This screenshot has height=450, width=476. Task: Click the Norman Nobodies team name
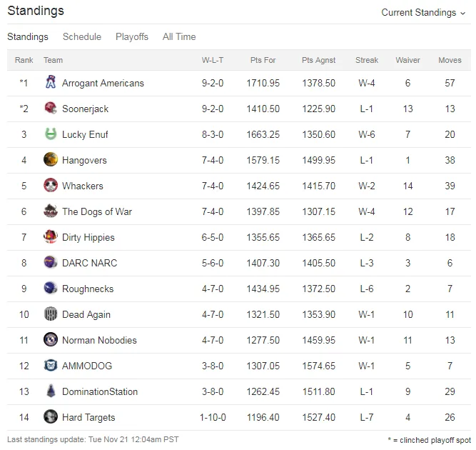(99, 340)
